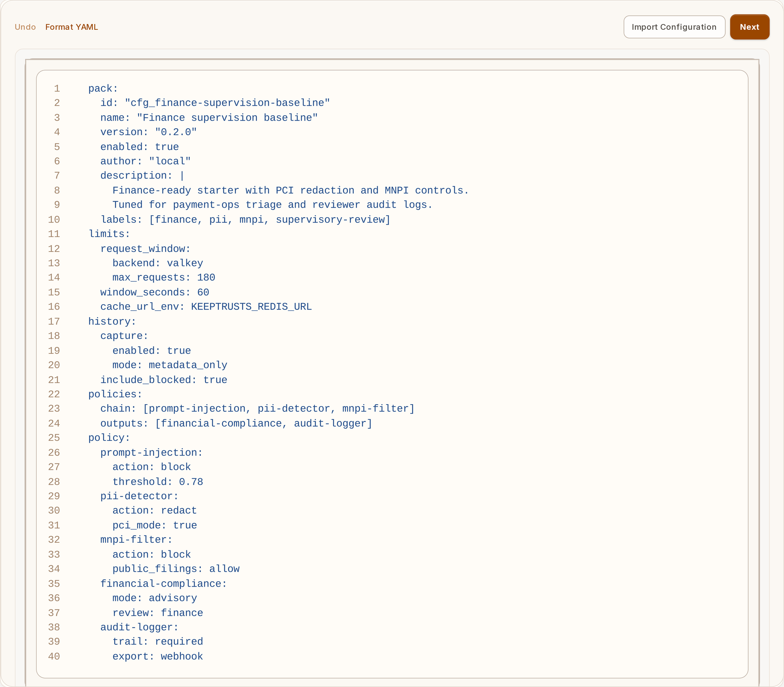Click the 'Finance-ready starter with PCI' line
The image size is (784, 687).
coord(290,190)
